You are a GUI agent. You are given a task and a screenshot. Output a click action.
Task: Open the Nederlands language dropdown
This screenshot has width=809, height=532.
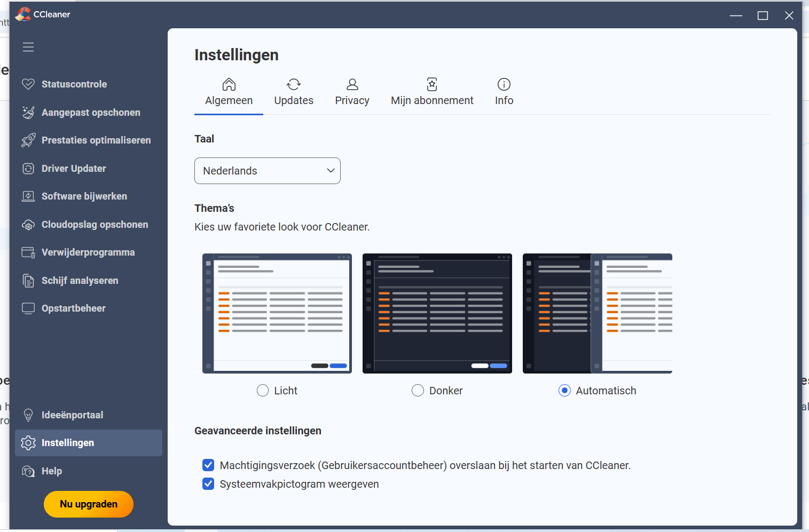point(267,171)
